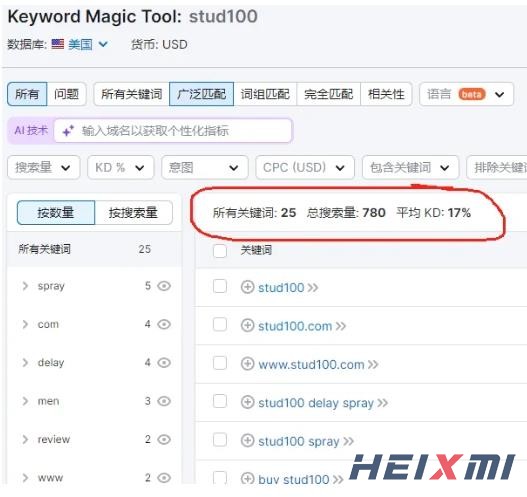
Task: Expand the com keyword group
Action: click(x=25, y=324)
